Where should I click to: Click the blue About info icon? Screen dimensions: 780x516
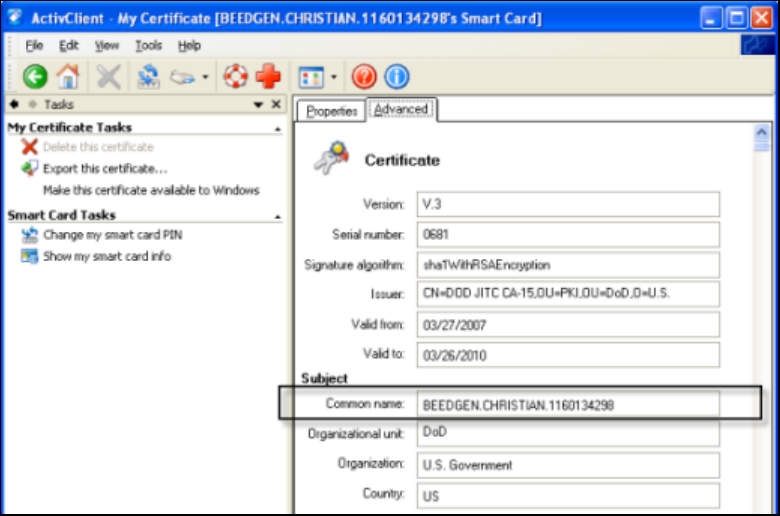point(397,77)
